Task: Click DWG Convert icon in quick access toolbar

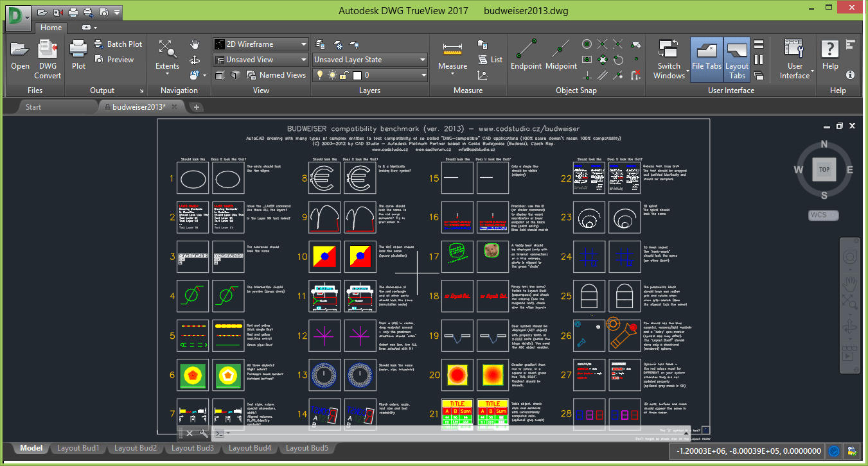Action: 58,12
